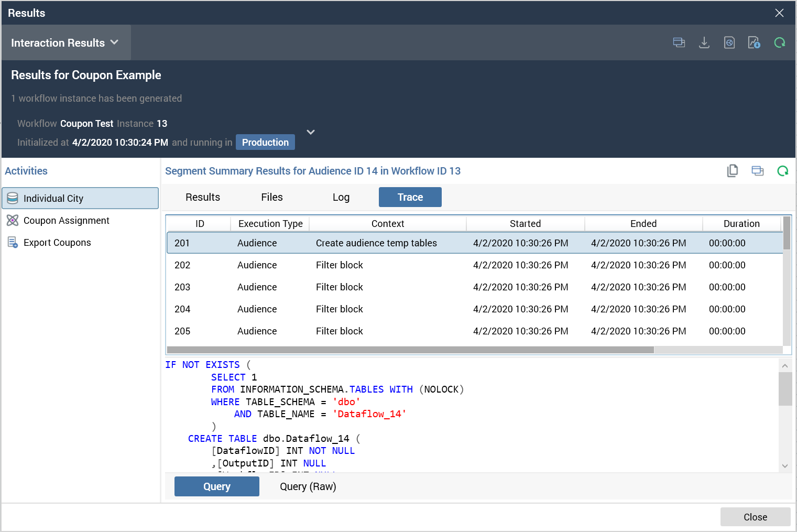Refresh results using the header refresh icon
The width and height of the screenshot is (797, 532).
779,43
